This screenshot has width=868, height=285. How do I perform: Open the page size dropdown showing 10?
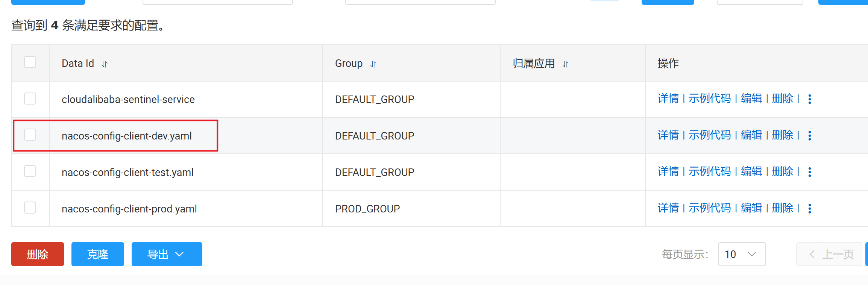741,254
